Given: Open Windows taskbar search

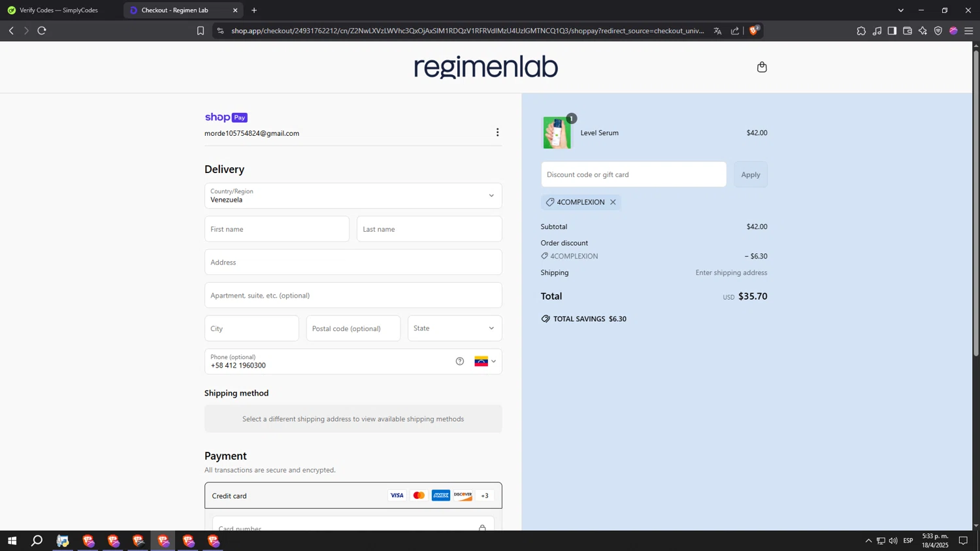Looking at the screenshot, I should 37,541.
